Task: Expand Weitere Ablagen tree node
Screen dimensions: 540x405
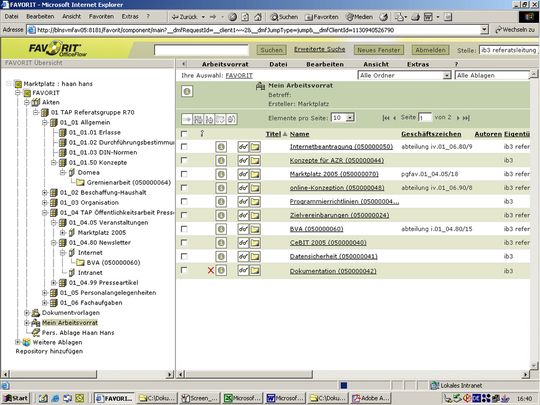Action: click(x=17, y=342)
